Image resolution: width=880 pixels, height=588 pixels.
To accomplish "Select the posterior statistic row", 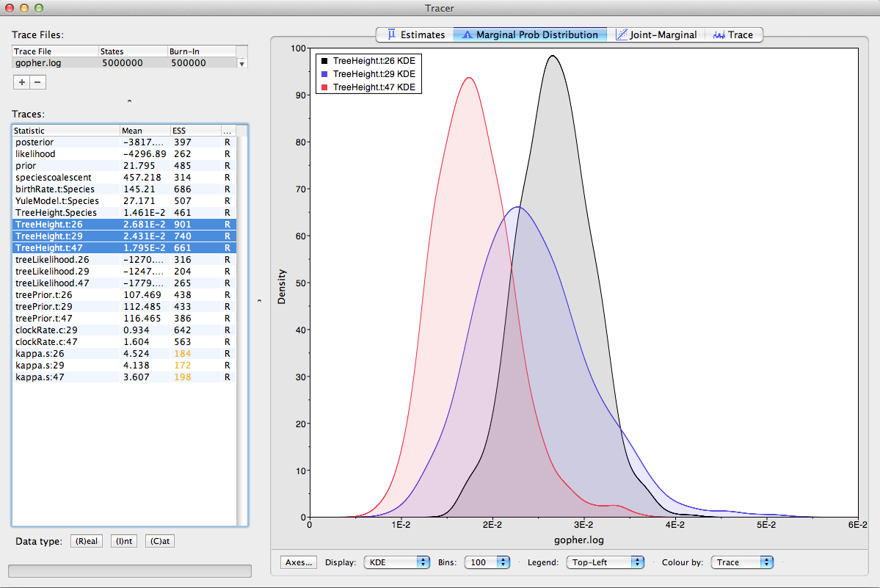I will (x=66, y=142).
